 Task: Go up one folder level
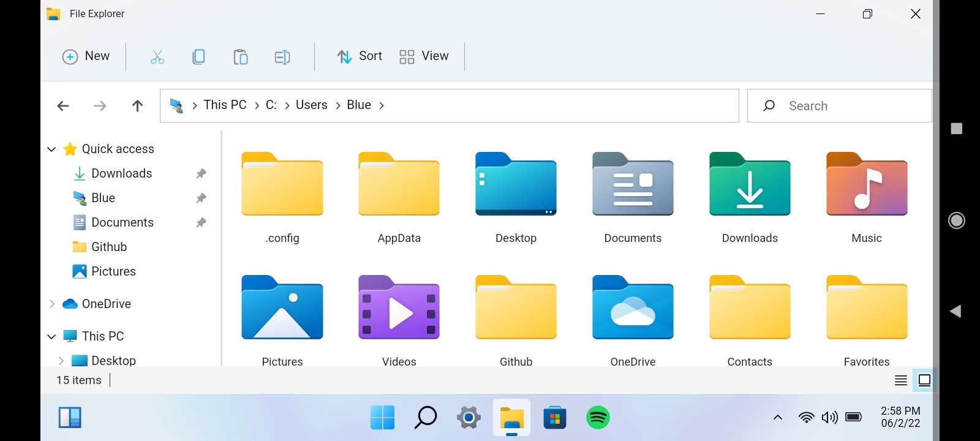coord(137,106)
